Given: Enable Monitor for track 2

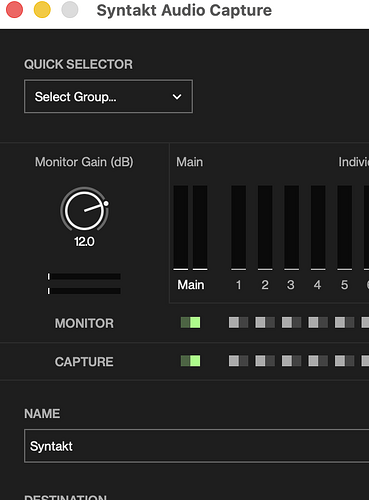Looking at the screenshot, I should (x=265, y=322).
